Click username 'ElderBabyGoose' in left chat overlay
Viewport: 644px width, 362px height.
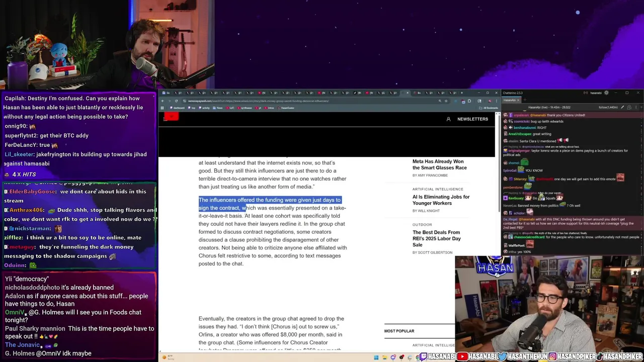click(32, 192)
